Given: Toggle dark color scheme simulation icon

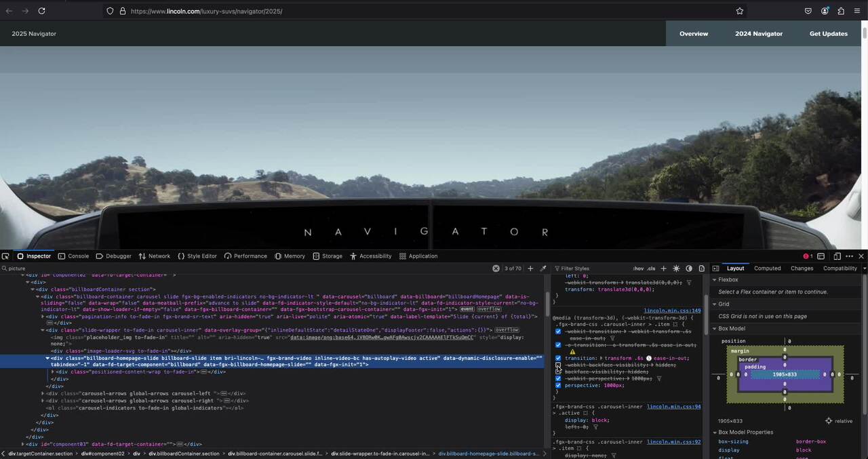Looking at the screenshot, I should 689,268.
